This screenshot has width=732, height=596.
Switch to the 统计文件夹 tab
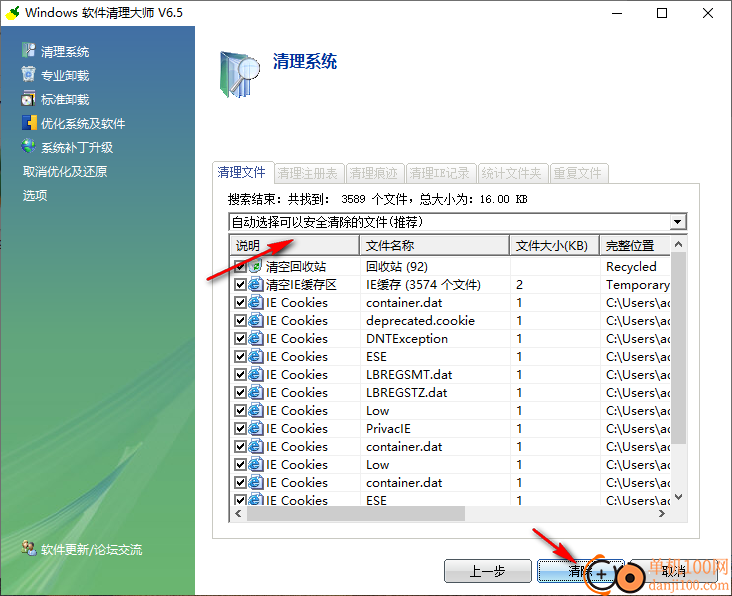pyautogui.click(x=512, y=174)
